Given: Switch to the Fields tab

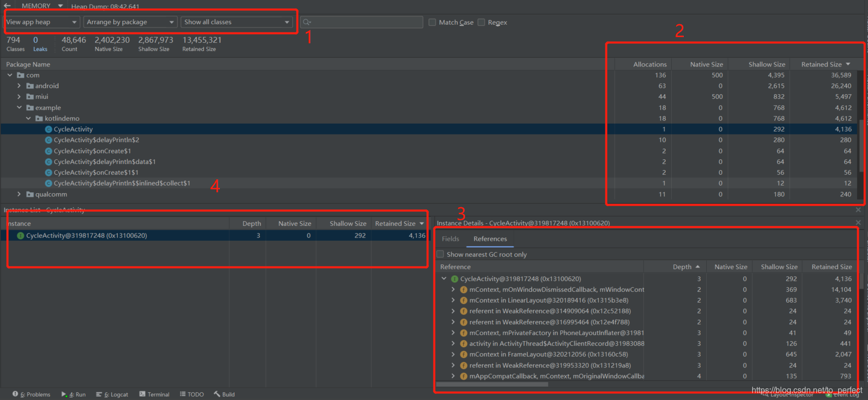Looking at the screenshot, I should [450, 239].
